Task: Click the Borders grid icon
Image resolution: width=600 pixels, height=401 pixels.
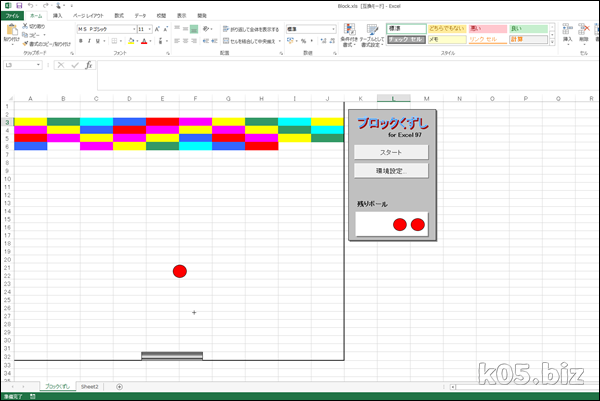Action: click(x=114, y=41)
